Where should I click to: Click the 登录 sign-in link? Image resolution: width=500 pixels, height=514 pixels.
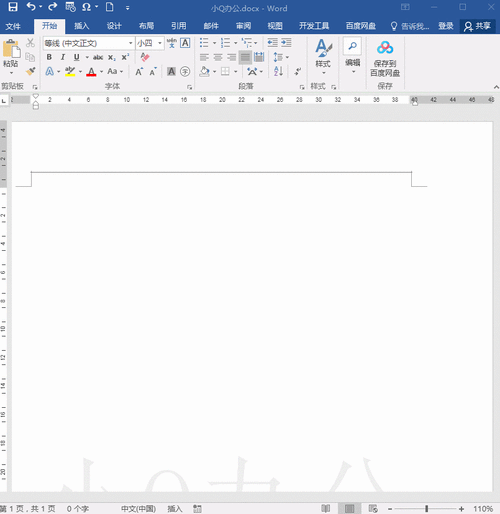click(446, 26)
